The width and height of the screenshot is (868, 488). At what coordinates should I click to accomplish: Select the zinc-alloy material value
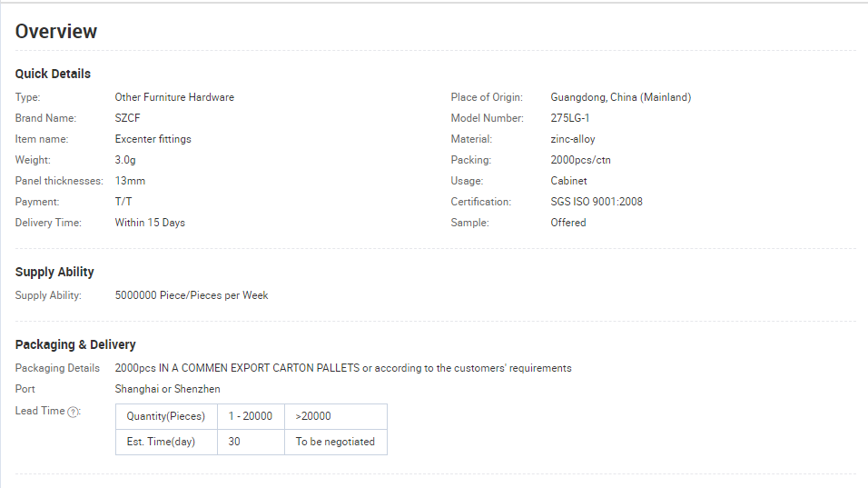tap(572, 139)
